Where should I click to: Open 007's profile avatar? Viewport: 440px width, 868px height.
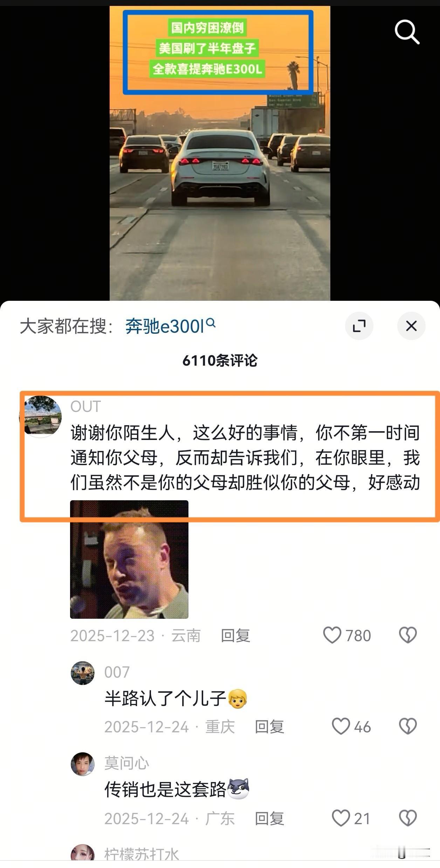click(x=83, y=673)
